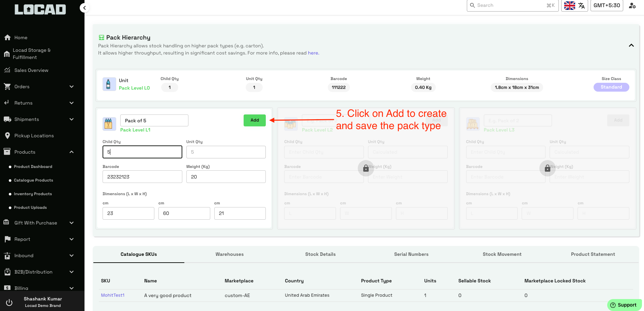Open Inventory Products submenu item
Image resolution: width=644 pixels, height=311 pixels.
tap(33, 194)
